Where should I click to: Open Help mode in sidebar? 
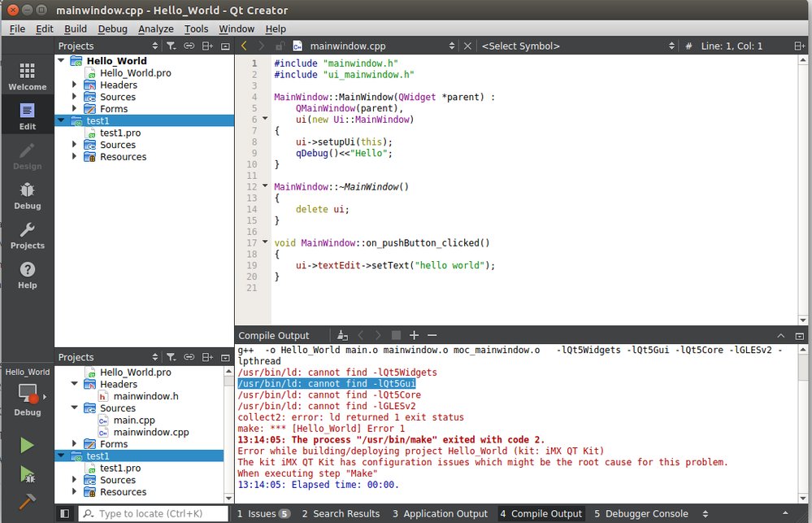(27, 275)
